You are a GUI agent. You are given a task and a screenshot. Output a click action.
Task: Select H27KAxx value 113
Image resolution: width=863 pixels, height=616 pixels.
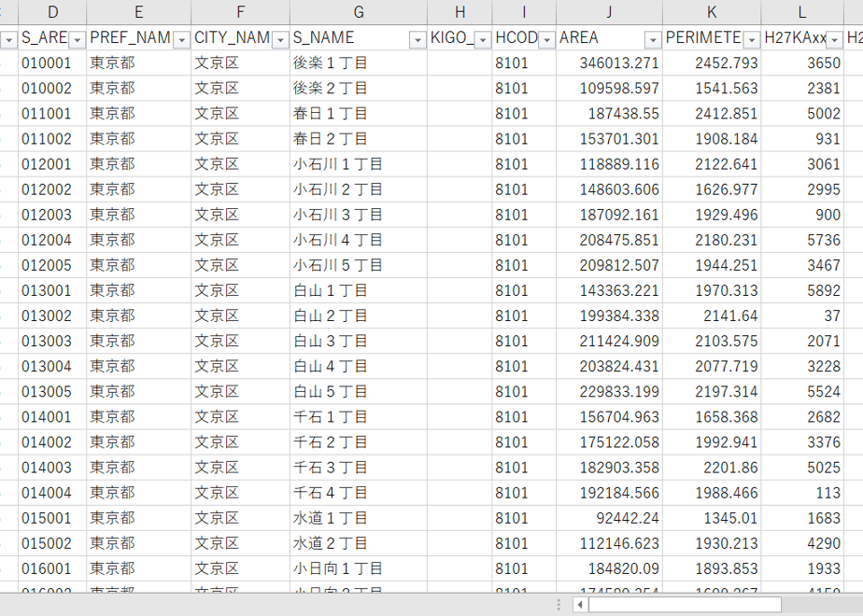[802, 493]
